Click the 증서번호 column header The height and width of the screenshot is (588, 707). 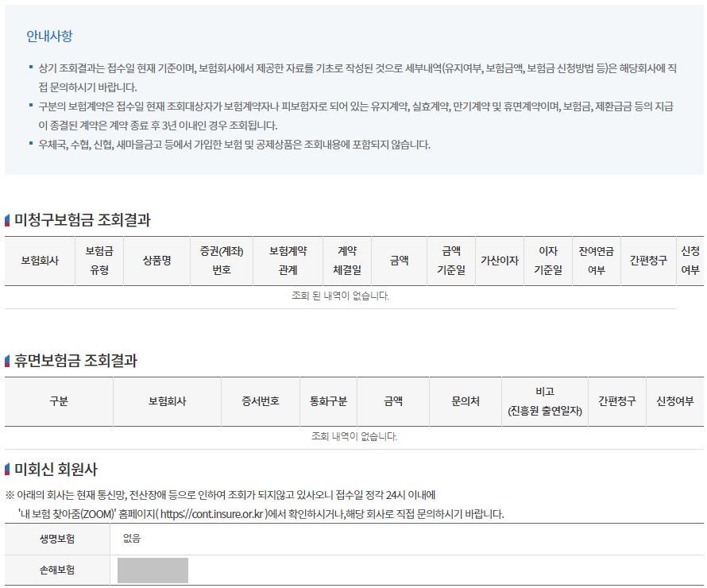pos(259,400)
